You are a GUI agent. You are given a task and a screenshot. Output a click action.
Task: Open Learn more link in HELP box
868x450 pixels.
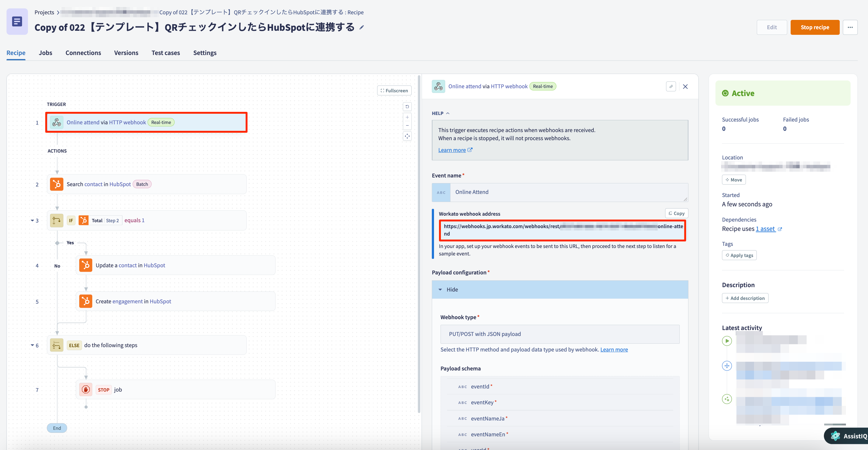tap(455, 150)
